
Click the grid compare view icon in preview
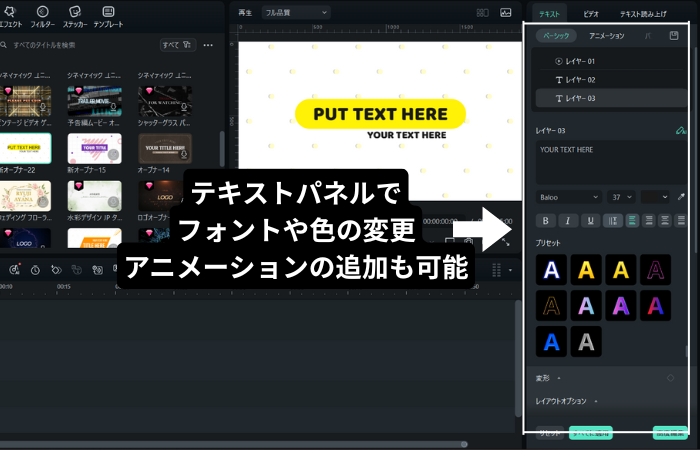pos(483,12)
